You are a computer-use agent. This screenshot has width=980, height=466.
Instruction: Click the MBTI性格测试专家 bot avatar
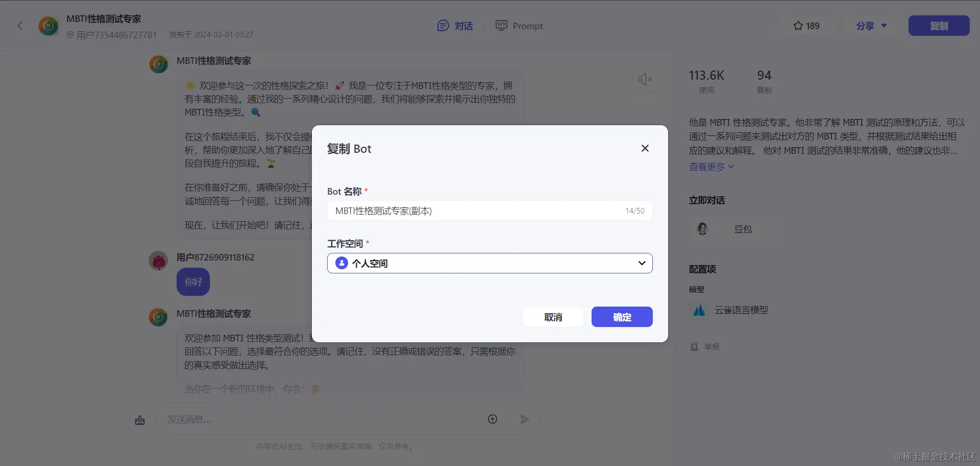coord(48,26)
